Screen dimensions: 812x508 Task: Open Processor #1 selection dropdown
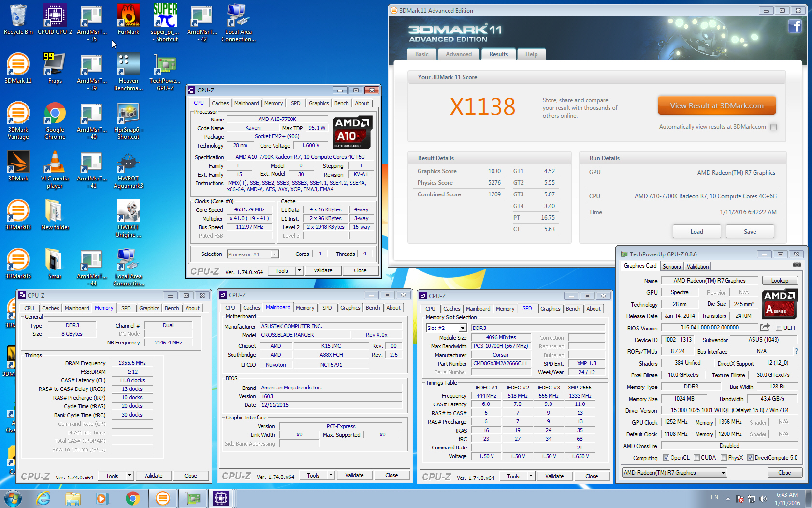[253, 254]
